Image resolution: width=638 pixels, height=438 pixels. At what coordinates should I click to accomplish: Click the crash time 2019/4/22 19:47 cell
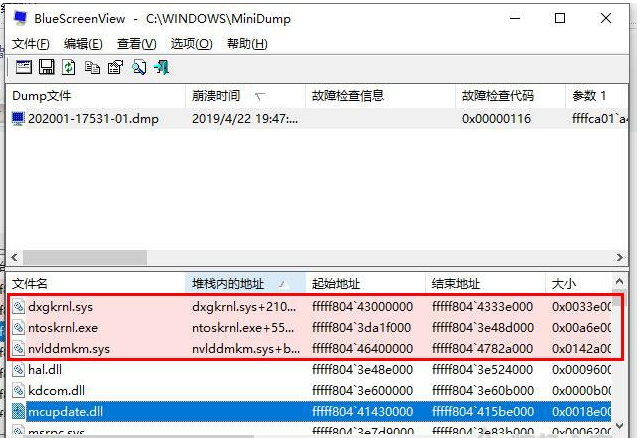[x=245, y=118]
